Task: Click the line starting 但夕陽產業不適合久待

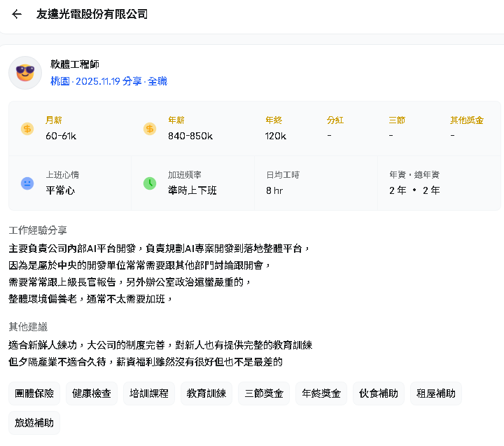Action: click(146, 362)
